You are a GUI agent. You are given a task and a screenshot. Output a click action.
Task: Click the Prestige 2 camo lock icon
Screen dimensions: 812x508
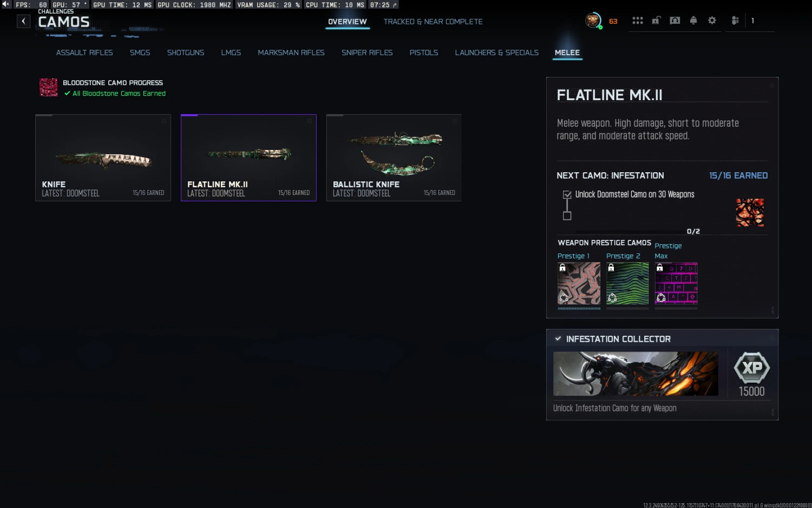[x=611, y=268]
